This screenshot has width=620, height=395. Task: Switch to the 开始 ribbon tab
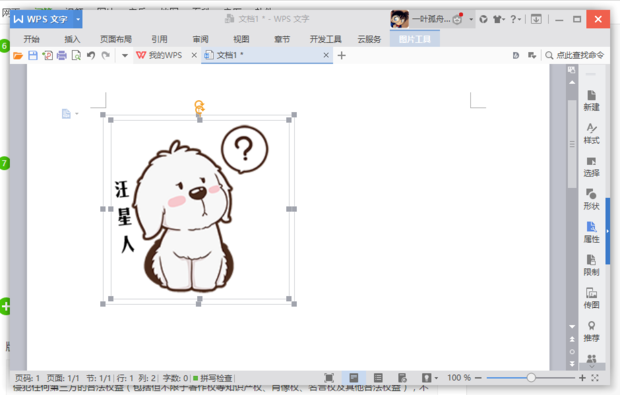click(x=31, y=39)
